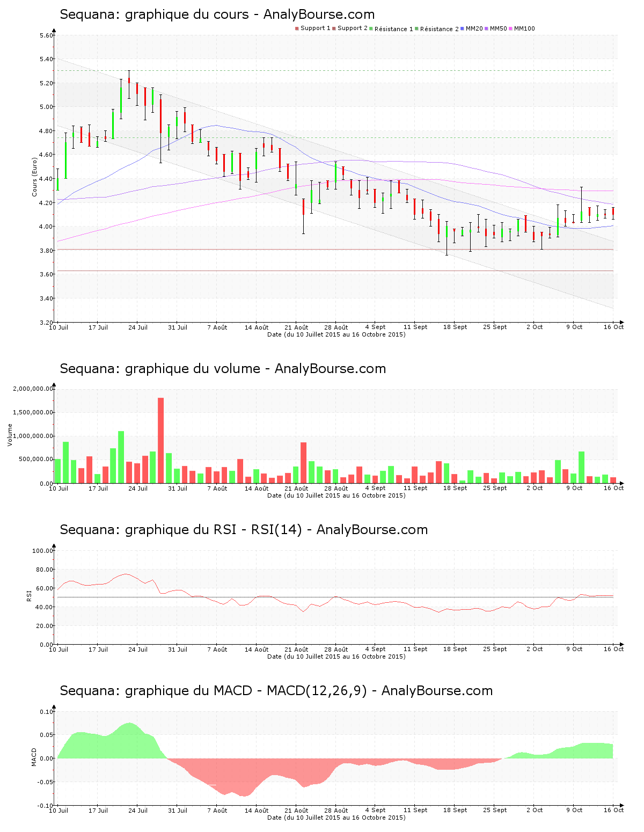Click the date range caption under price chart

click(336, 334)
